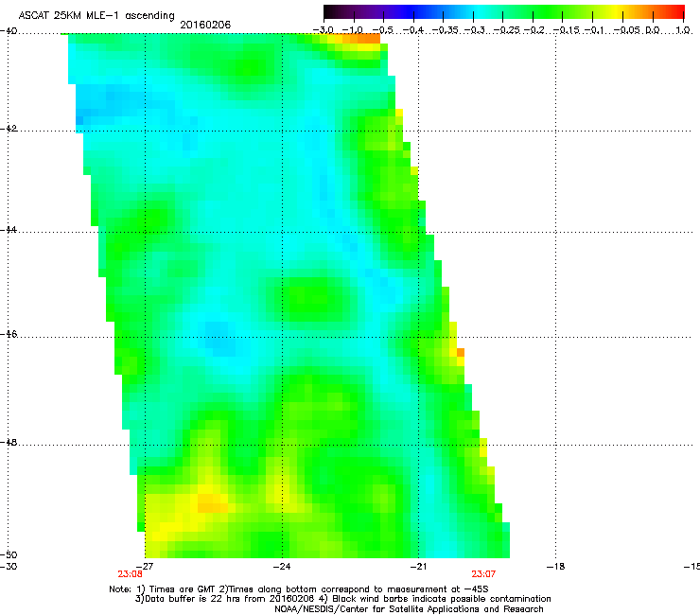The width and height of the screenshot is (700, 615).
Task: Select the "-0.15" color scale label
Action: click(x=566, y=30)
